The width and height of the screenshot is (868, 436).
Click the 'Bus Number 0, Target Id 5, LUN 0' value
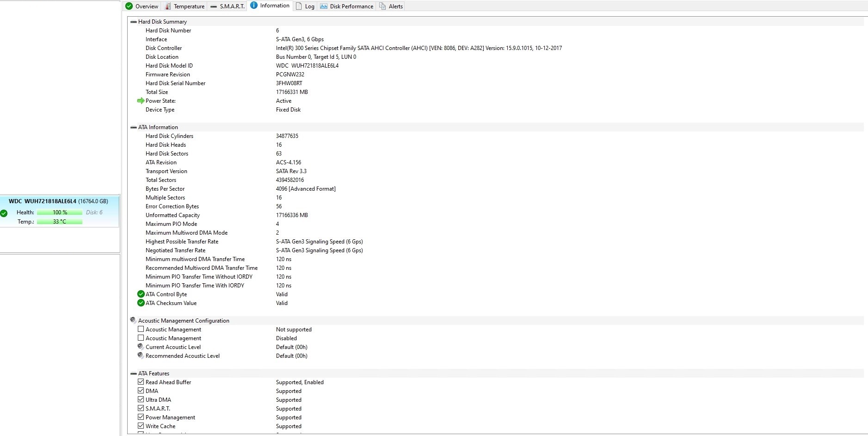tap(316, 57)
